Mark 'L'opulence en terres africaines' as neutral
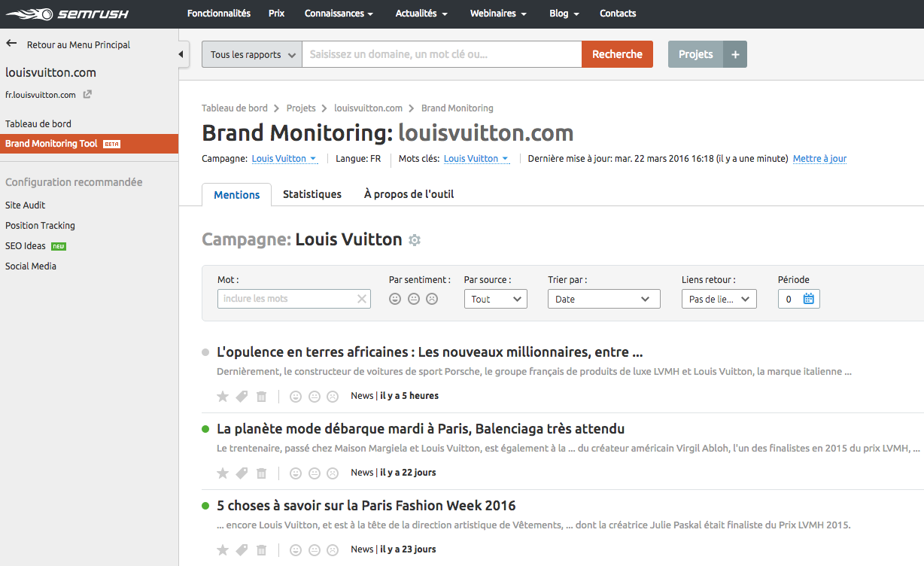The image size is (924, 566). click(x=314, y=396)
